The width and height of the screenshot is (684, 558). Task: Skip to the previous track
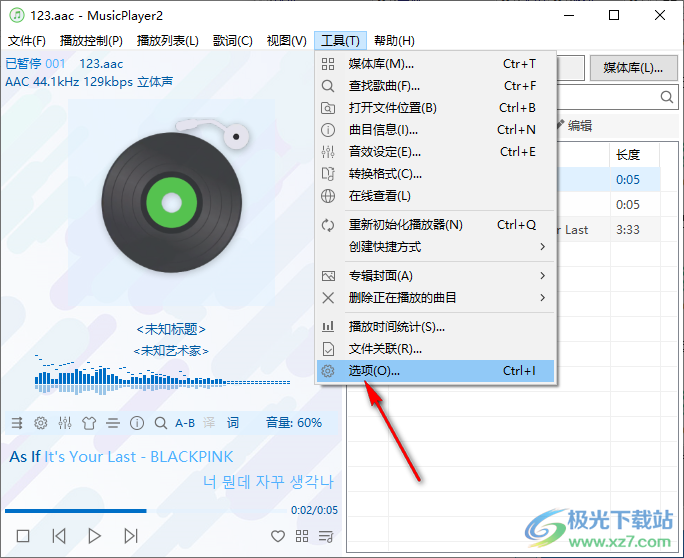59,536
